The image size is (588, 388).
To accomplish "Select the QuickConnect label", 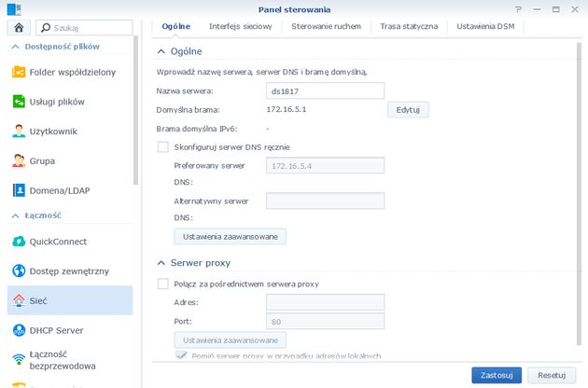I will [x=58, y=242].
